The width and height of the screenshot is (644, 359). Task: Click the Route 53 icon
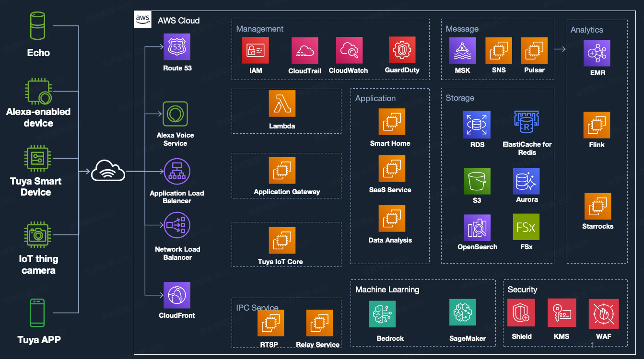(x=177, y=47)
